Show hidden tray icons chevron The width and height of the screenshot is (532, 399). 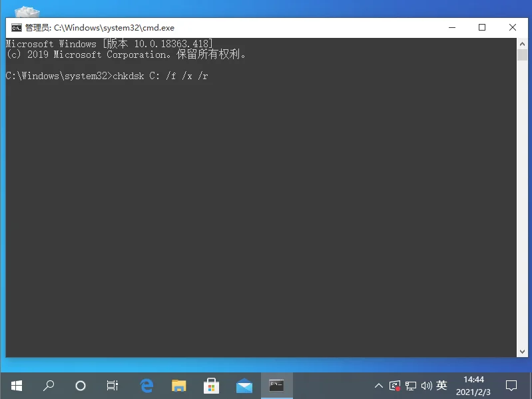pyautogui.click(x=379, y=386)
